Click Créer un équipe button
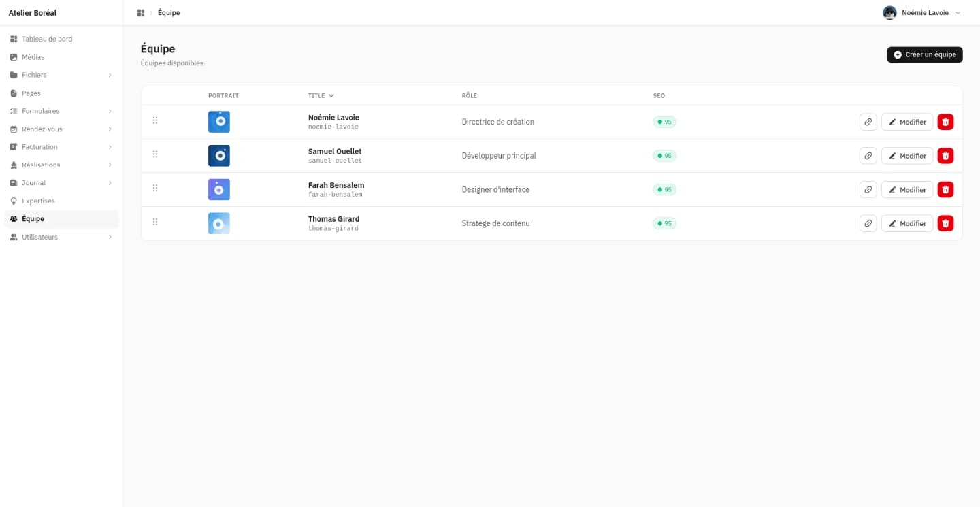 coord(925,54)
